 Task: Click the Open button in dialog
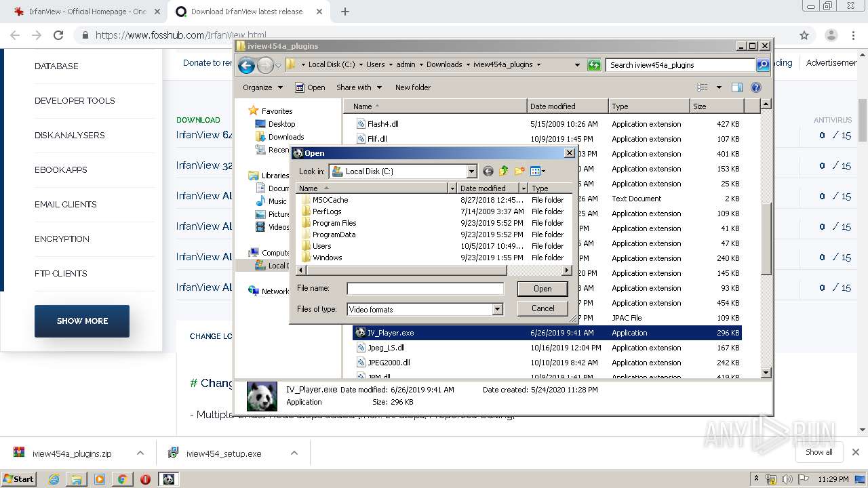[x=542, y=289]
